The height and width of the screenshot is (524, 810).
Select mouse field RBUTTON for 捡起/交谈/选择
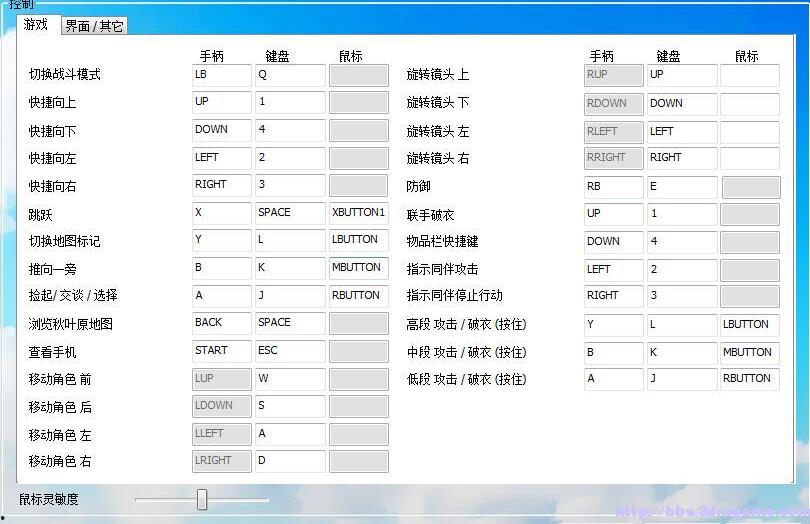pyautogui.click(x=359, y=296)
